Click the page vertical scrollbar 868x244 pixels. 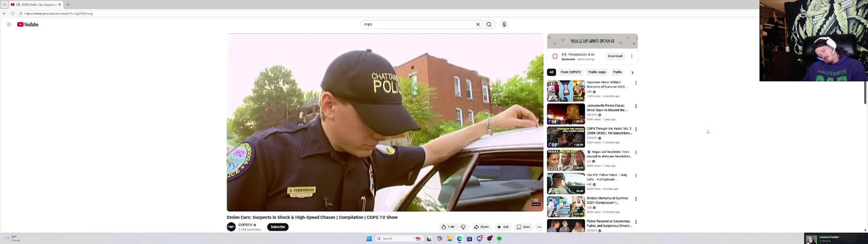click(865, 92)
